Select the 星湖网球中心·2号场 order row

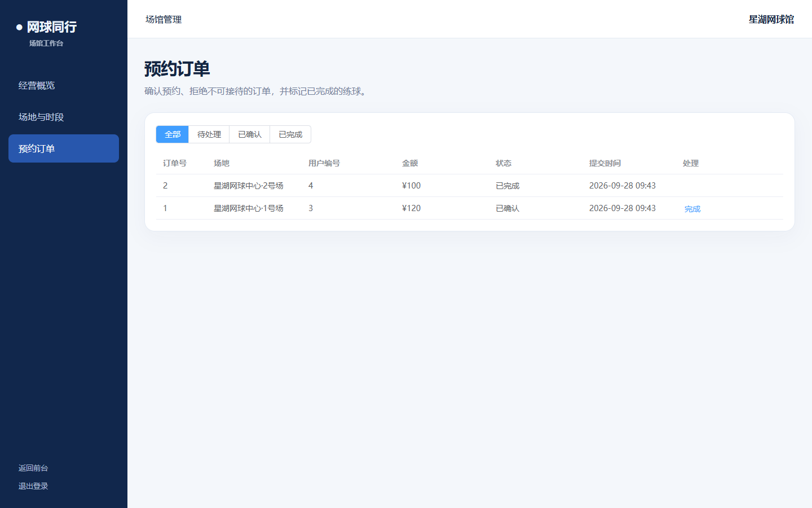click(469, 186)
